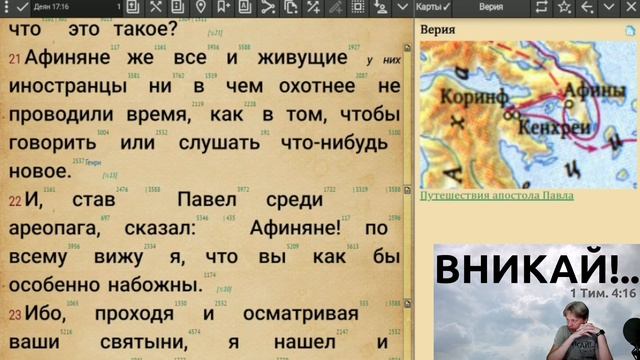The image size is (640, 360).
Task: Add a bookmark with the bookmark-plus icon
Action: tap(223, 7)
